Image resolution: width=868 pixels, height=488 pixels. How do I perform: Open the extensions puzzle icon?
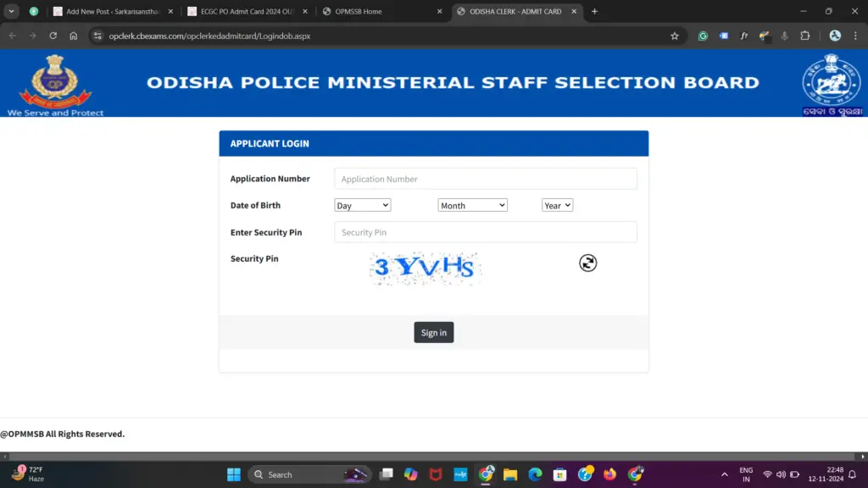[805, 36]
